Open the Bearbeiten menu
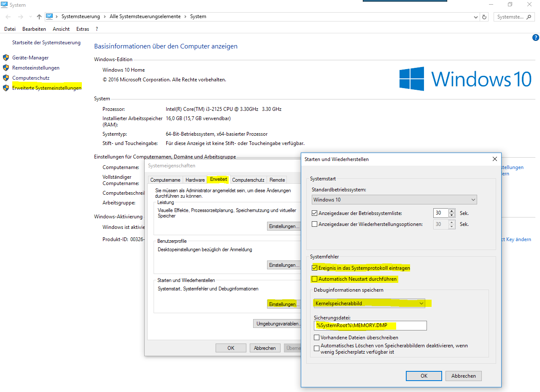 (34, 29)
